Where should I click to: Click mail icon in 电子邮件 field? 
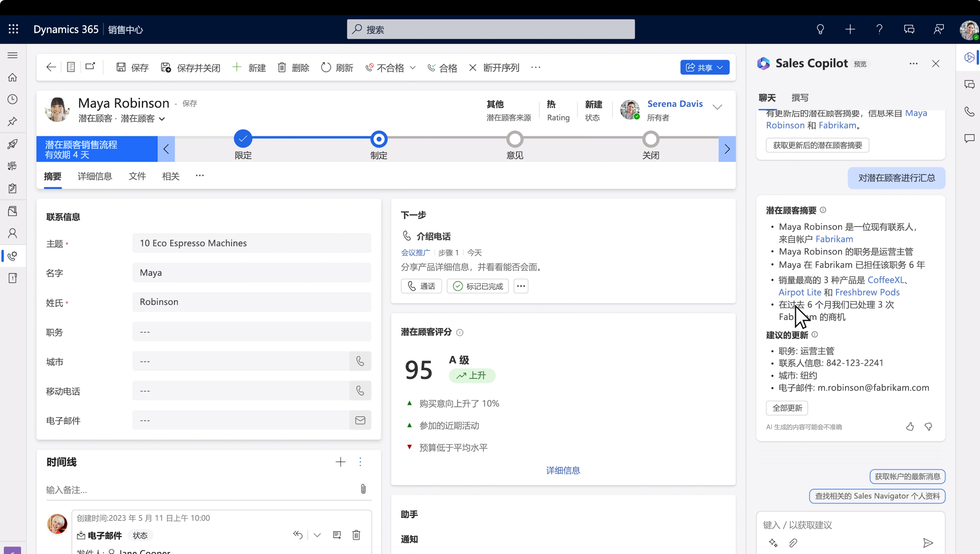360,420
